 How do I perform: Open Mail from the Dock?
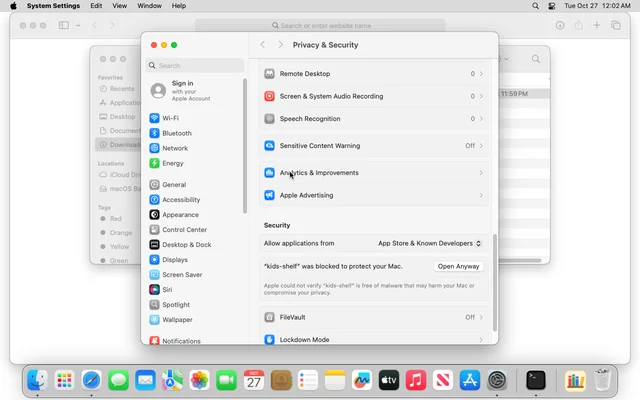[145, 380]
